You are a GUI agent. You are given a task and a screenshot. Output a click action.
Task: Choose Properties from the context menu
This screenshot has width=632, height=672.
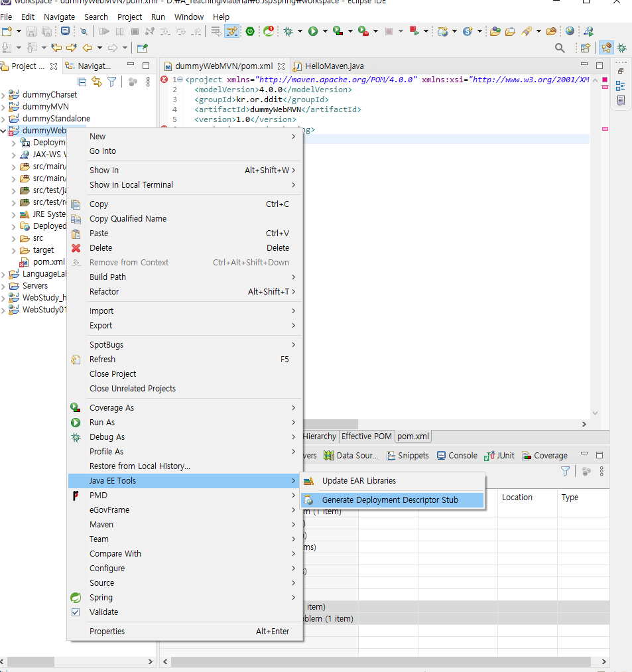(184, 632)
